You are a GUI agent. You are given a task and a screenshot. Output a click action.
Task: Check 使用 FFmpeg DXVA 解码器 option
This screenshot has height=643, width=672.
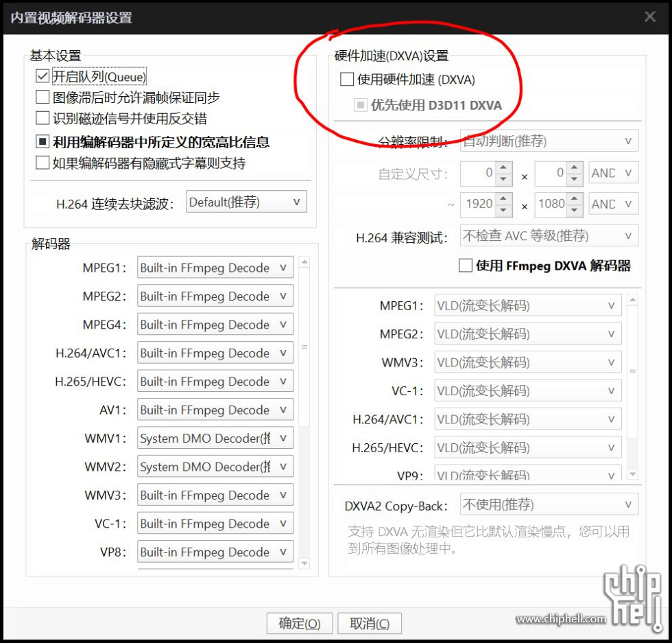pyautogui.click(x=466, y=266)
